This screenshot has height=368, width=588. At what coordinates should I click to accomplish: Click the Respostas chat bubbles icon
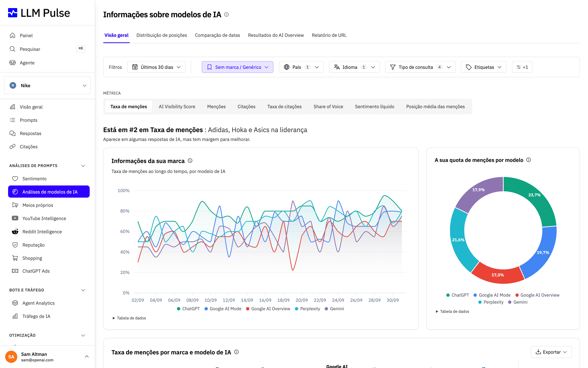[x=12, y=133]
